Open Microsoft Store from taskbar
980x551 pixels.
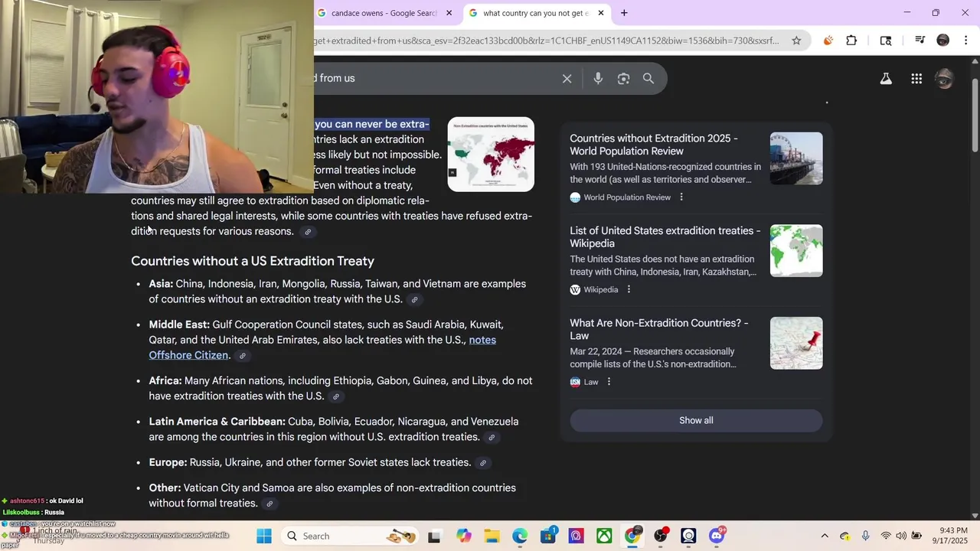click(548, 536)
